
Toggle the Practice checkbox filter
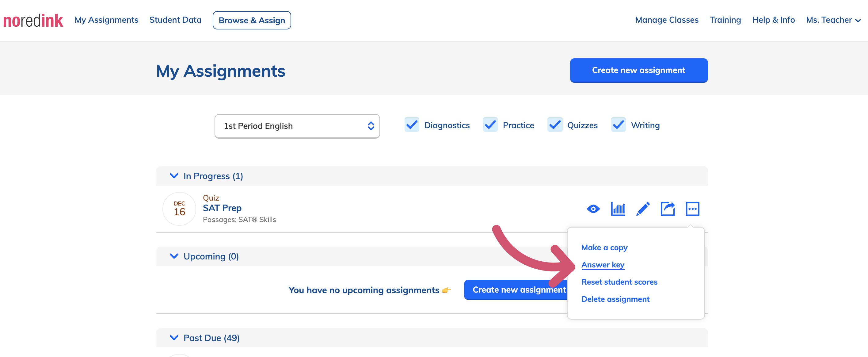point(489,125)
